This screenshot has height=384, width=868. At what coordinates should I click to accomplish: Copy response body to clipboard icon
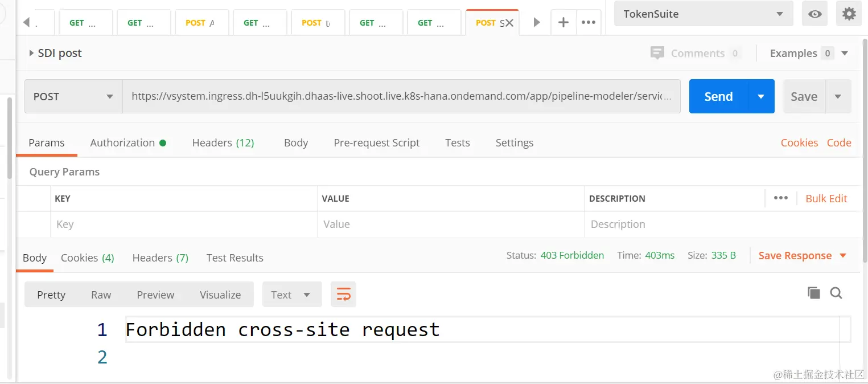coord(814,293)
